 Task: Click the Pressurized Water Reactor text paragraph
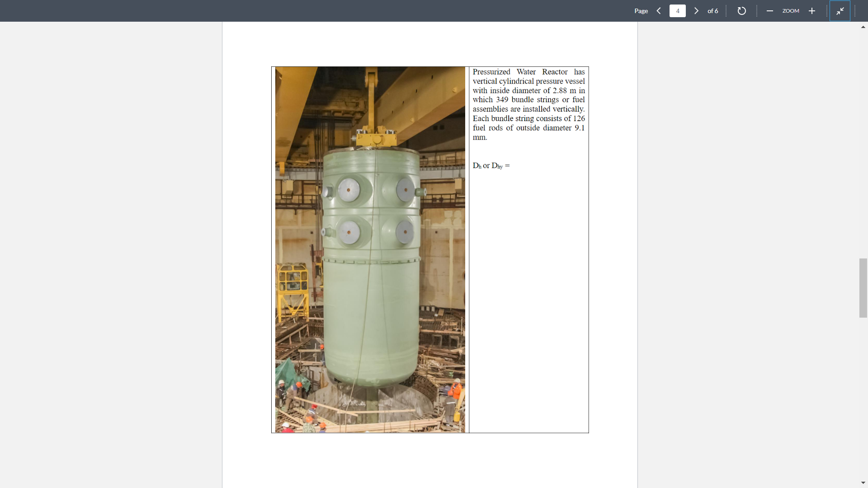[x=528, y=104]
